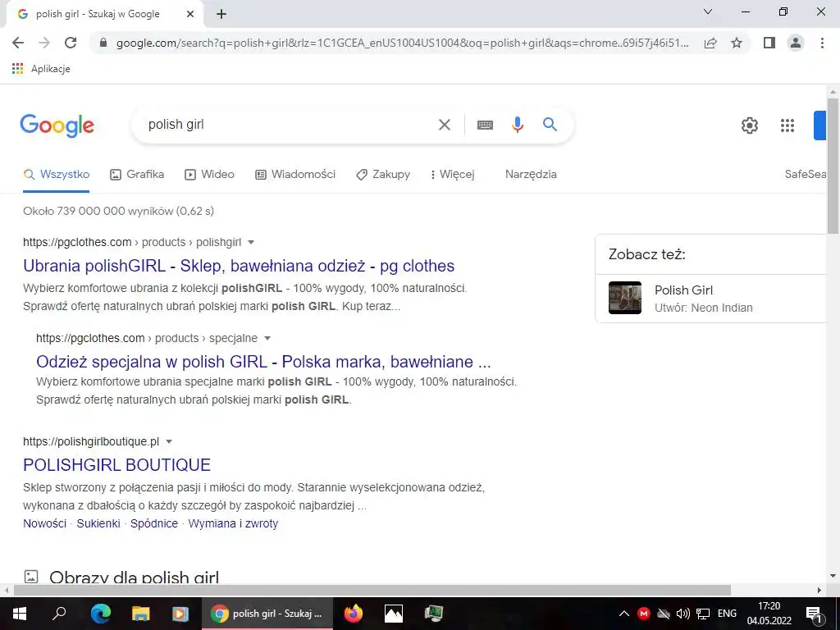Open the Nowości sitelink

click(x=44, y=523)
